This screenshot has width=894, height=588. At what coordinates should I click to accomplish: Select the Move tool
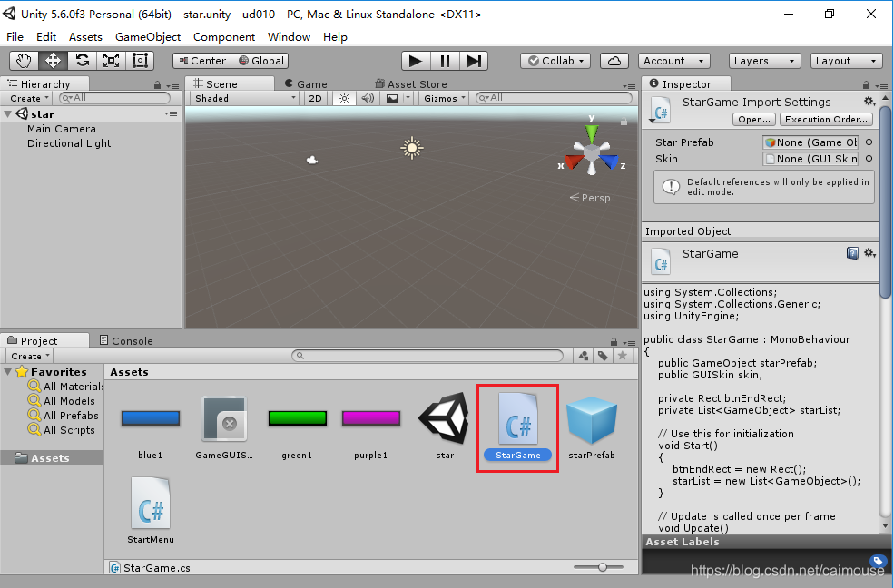click(x=53, y=61)
